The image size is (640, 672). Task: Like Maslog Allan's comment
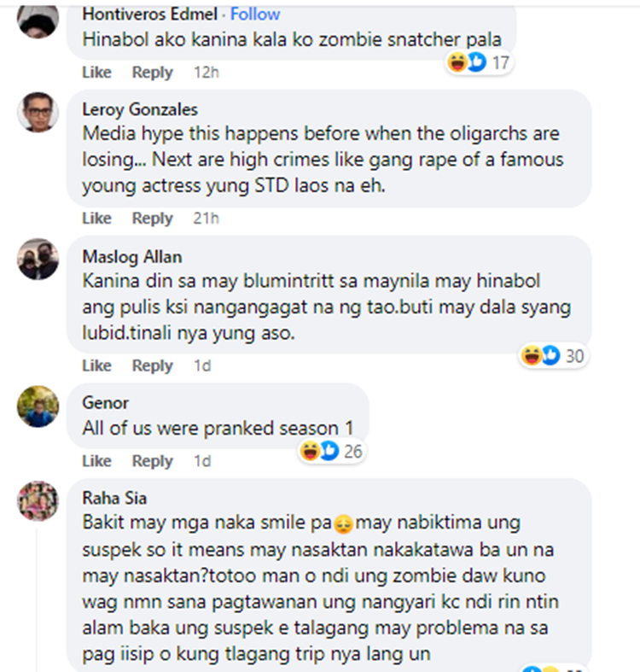coord(96,366)
